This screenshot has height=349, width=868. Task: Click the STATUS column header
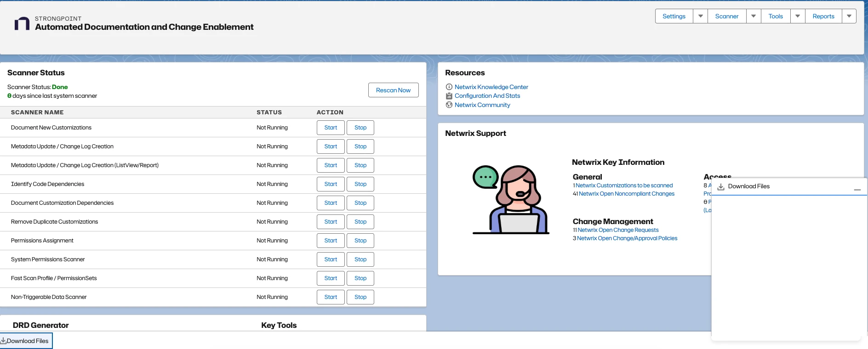click(x=269, y=113)
